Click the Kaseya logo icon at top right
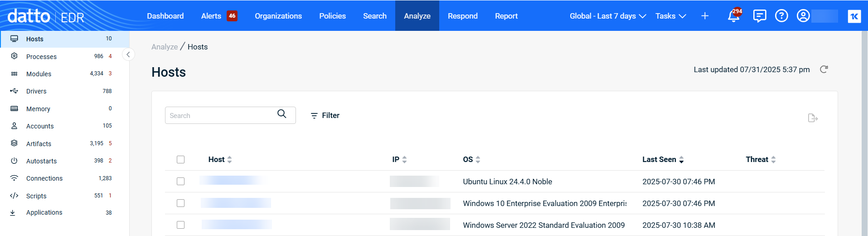Image resolution: width=868 pixels, height=236 pixels. (854, 16)
